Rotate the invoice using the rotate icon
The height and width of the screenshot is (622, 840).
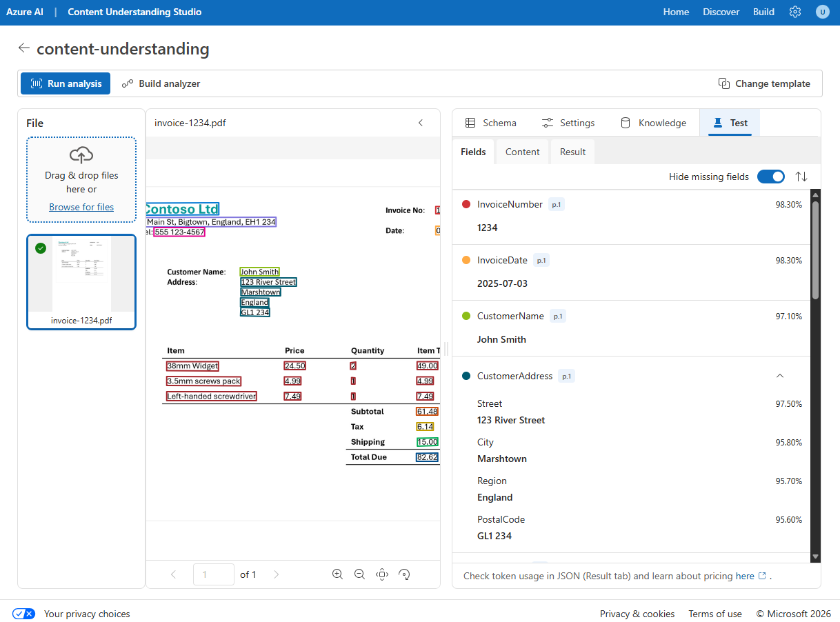click(x=404, y=574)
